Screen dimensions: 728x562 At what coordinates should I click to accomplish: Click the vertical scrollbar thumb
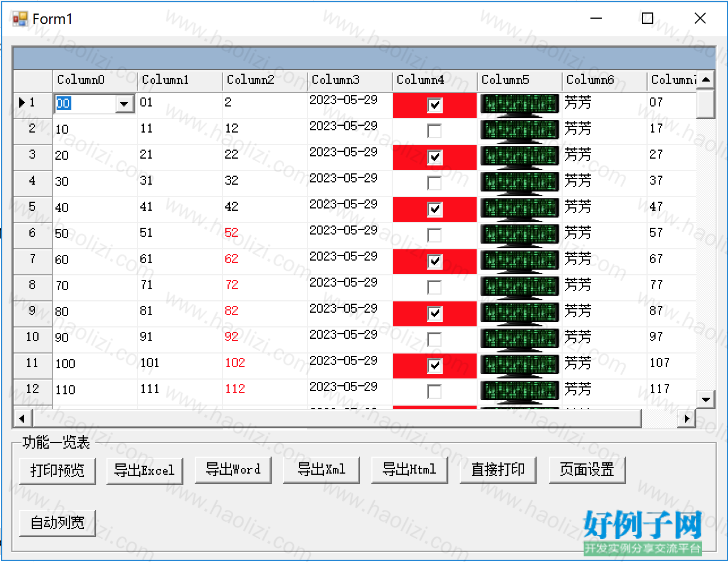pyautogui.click(x=706, y=103)
